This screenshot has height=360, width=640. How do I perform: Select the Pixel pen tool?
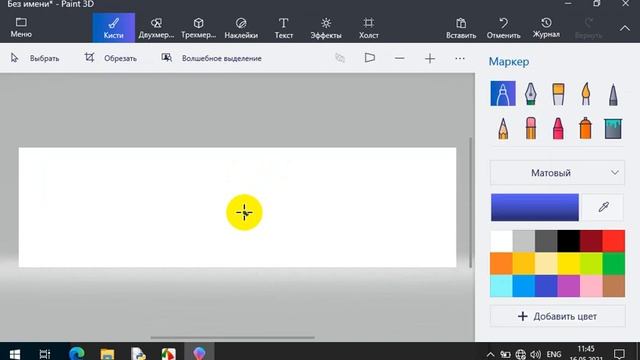[613, 93]
